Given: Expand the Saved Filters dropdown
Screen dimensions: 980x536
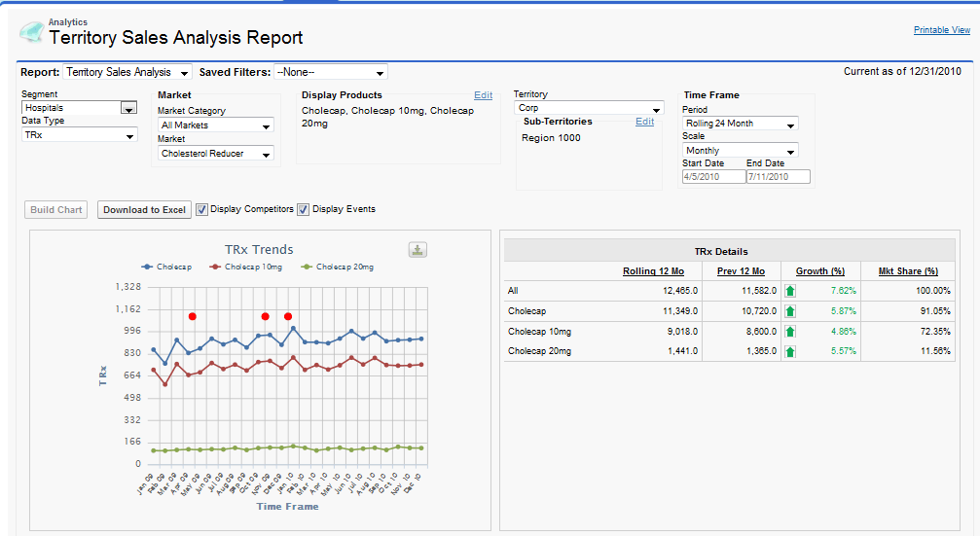Looking at the screenshot, I should click(330, 72).
